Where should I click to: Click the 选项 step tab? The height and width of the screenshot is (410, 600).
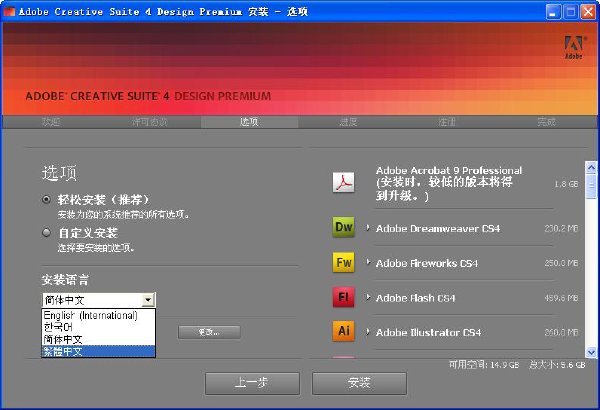point(249,122)
